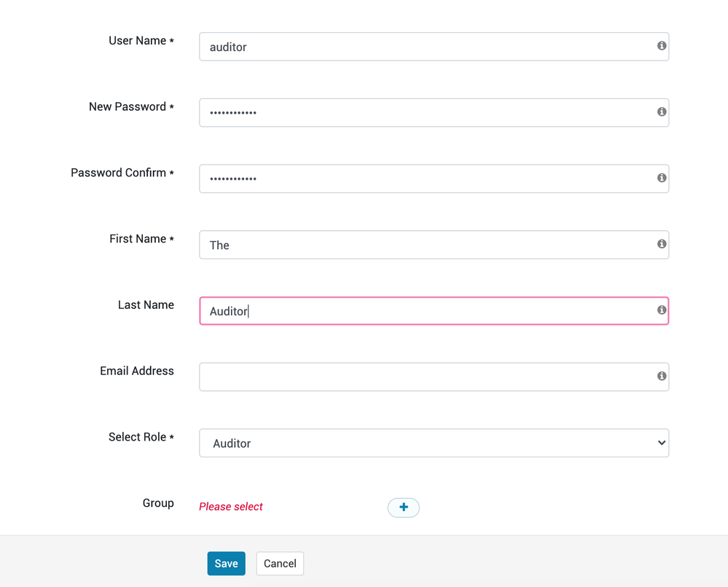The width and height of the screenshot is (728, 587).
Task: Click the info icon beside Email Address
Action: [x=662, y=377]
